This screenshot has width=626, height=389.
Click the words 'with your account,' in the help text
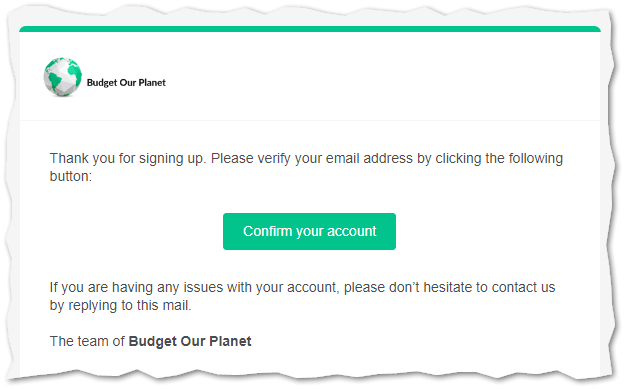pyautogui.click(x=283, y=287)
